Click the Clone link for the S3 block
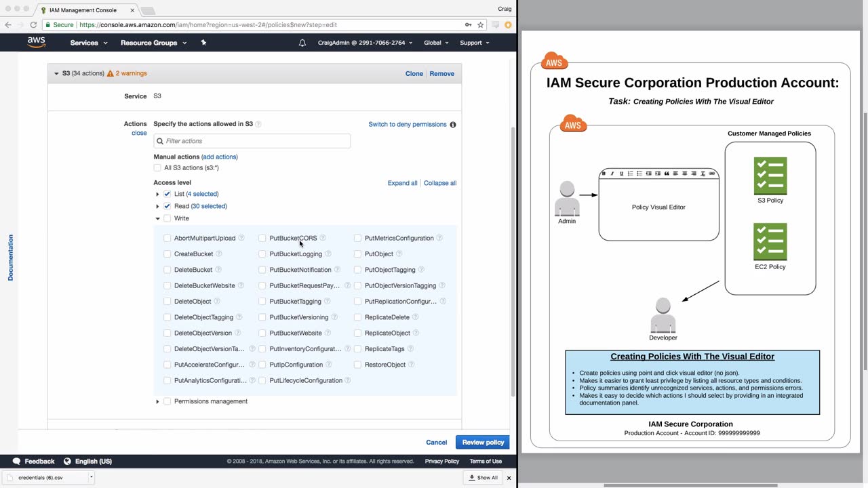Viewport: 868px width, 488px height. [414, 74]
